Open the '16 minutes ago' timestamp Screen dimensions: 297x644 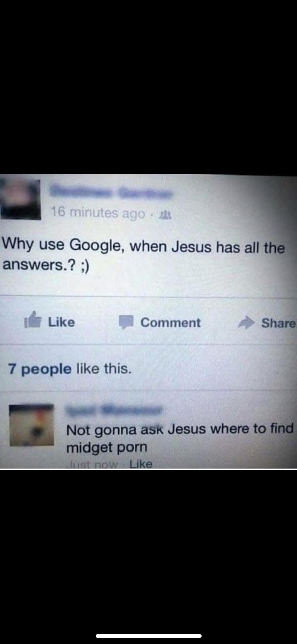click(98, 213)
